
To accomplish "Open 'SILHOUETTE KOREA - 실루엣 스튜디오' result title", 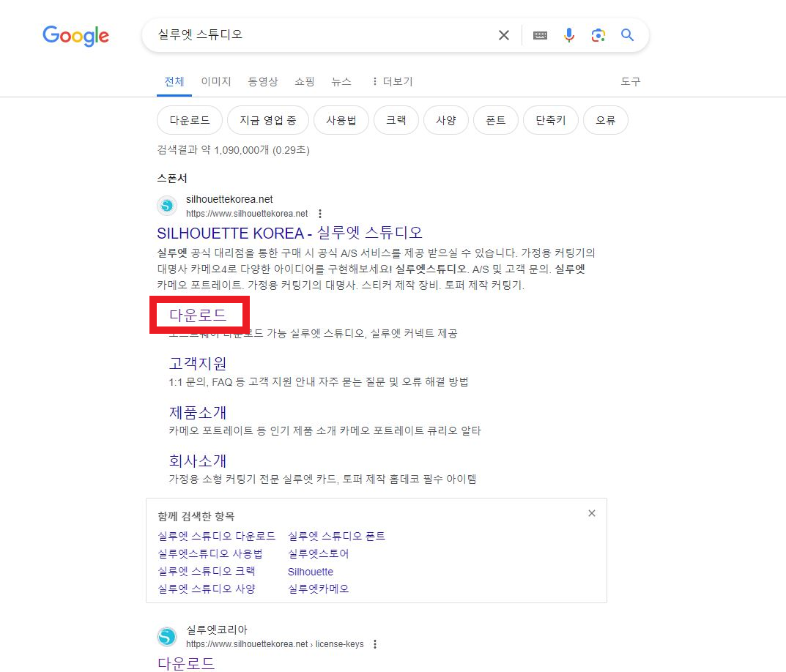I will (290, 233).
